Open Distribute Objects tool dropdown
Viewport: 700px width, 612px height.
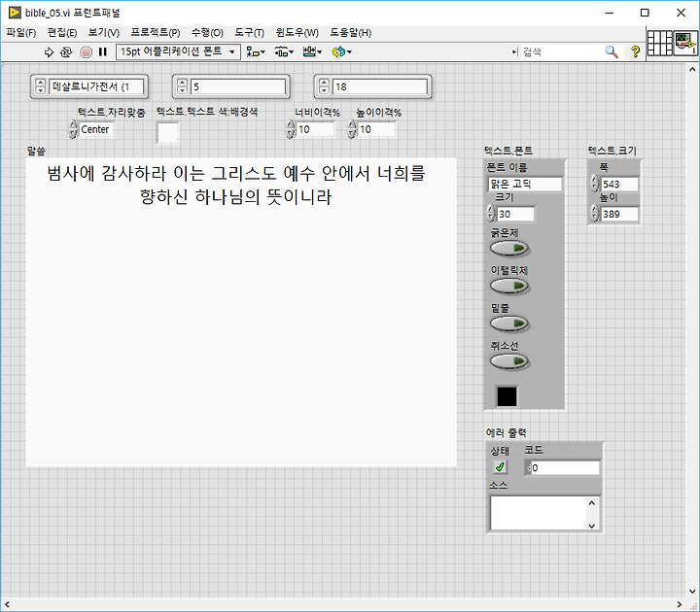284,52
